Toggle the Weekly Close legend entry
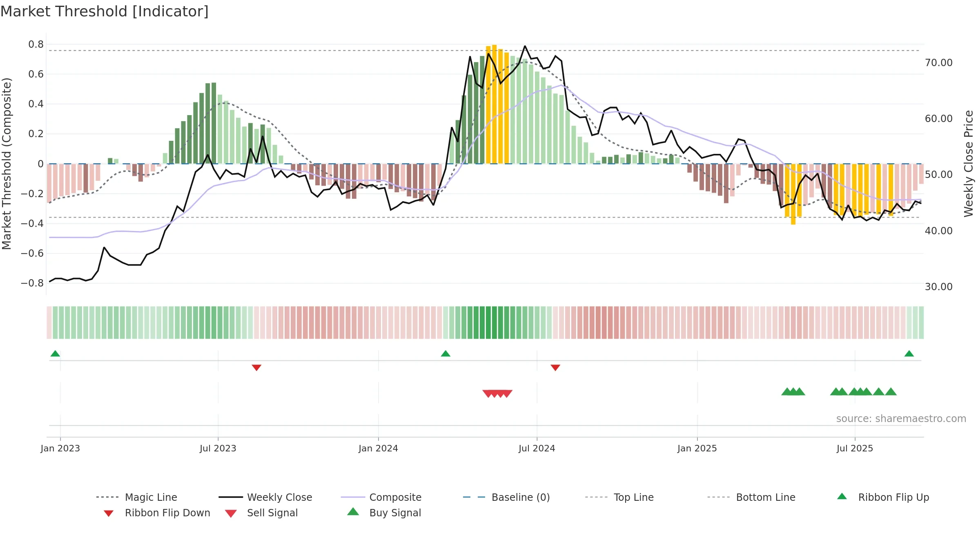980x551 pixels. click(265, 497)
